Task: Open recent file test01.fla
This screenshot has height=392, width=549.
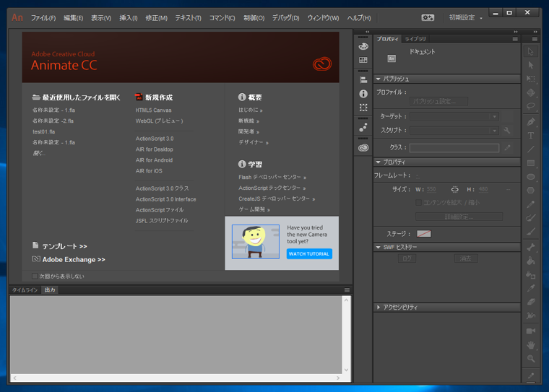Action: click(x=44, y=131)
